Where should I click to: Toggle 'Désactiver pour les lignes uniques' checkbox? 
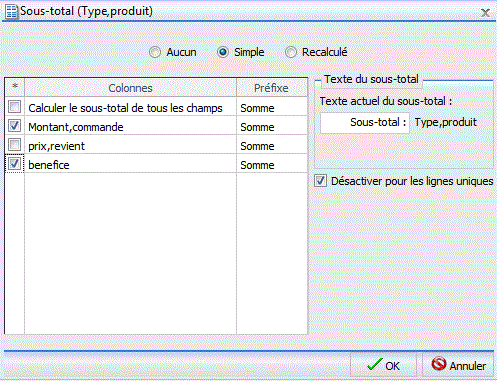click(x=320, y=181)
